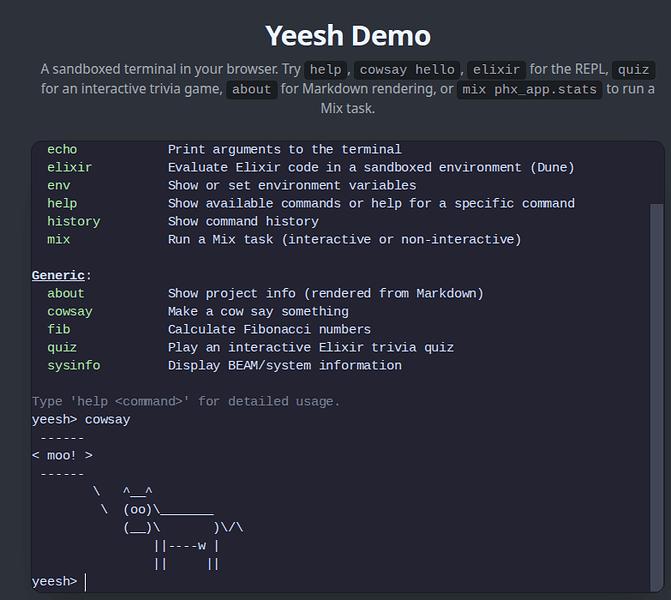Click the 'elixir' code chip in description
The image size is (671, 600).
(496, 70)
